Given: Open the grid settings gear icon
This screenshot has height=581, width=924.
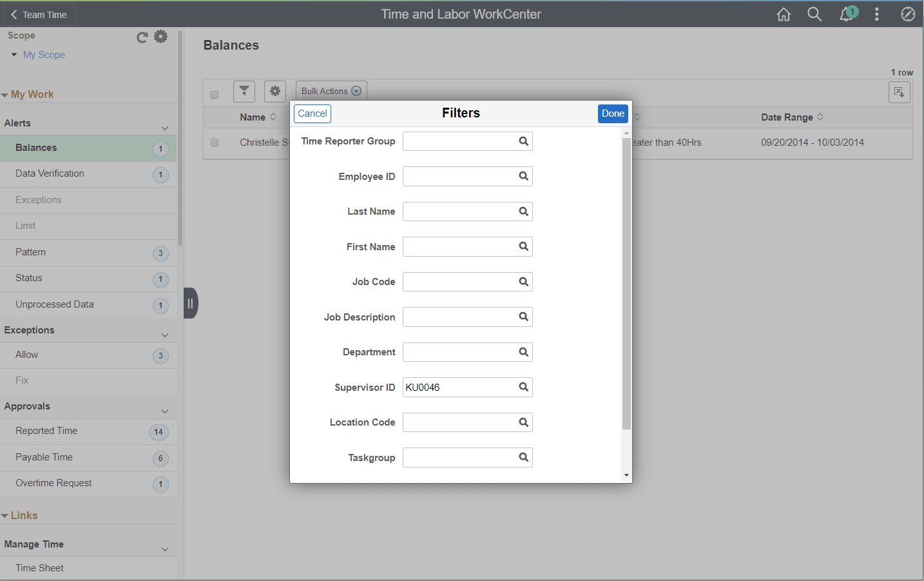Looking at the screenshot, I should (275, 91).
